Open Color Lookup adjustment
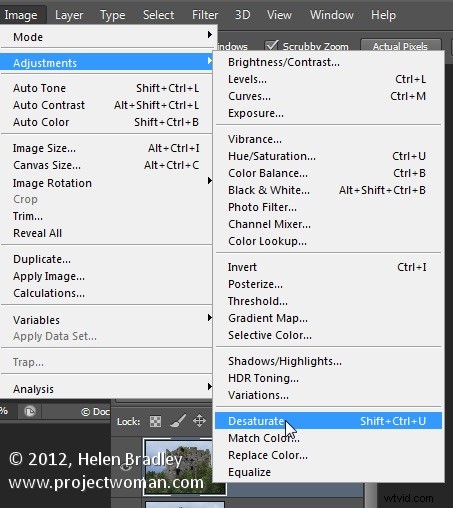 pos(328,241)
